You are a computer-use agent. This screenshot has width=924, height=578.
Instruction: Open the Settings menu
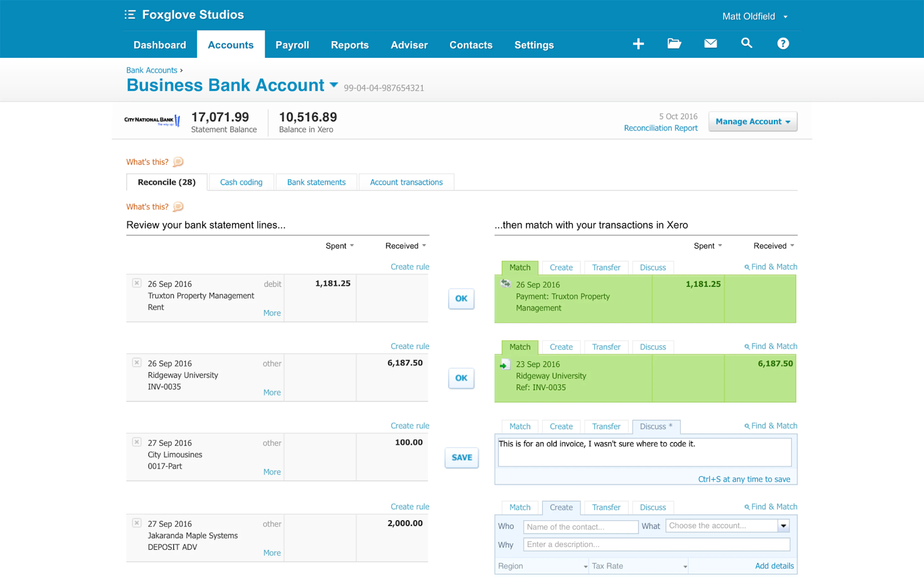pos(534,45)
